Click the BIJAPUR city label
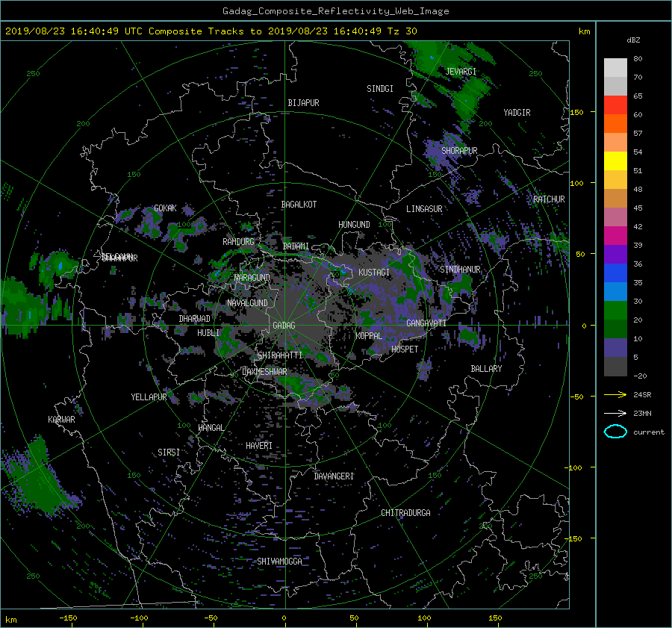The image size is (672, 628). (x=303, y=103)
